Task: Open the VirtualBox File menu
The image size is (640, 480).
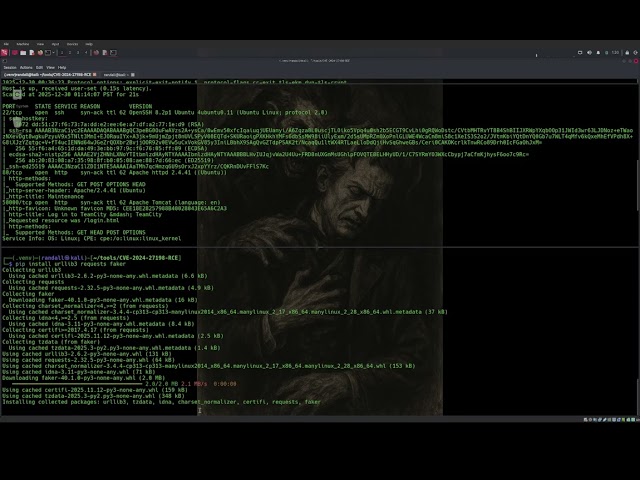Action: (6, 44)
